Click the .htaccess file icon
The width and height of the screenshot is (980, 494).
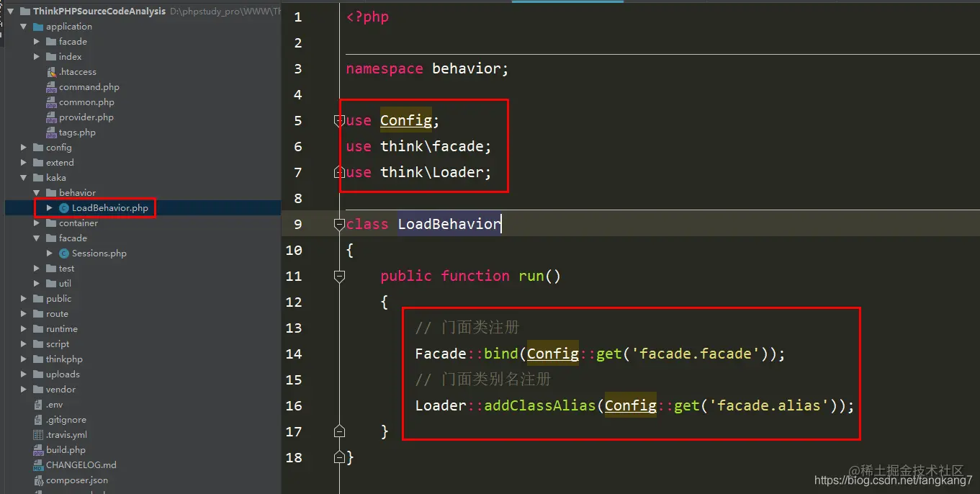point(51,72)
